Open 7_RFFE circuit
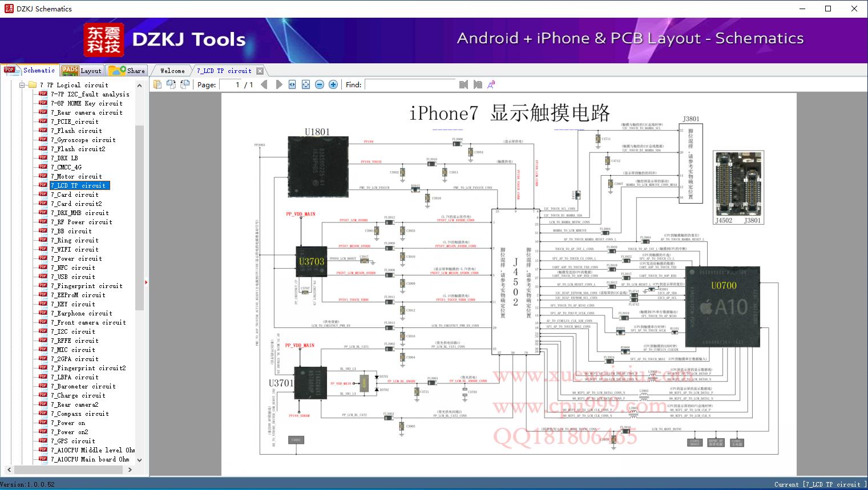The image size is (868, 490). (74, 341)
